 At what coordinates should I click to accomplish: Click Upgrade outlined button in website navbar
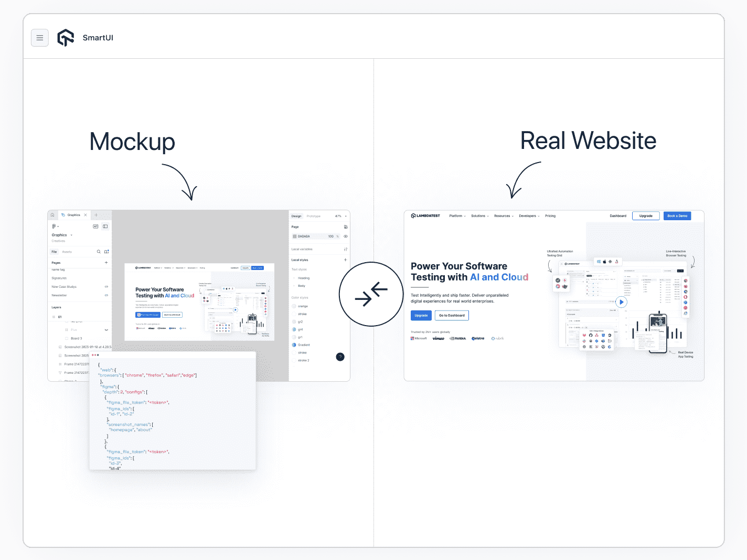[x=646, y=216]
